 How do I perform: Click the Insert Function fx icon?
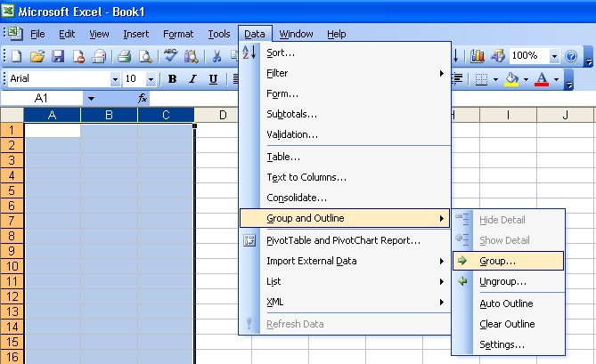click(143, 98)
